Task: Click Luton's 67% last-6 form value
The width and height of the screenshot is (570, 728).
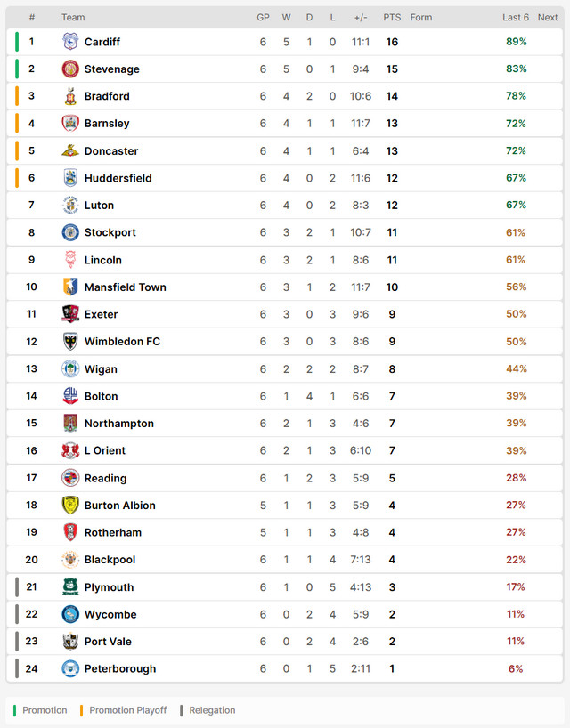Action: (x=516, y=205)
